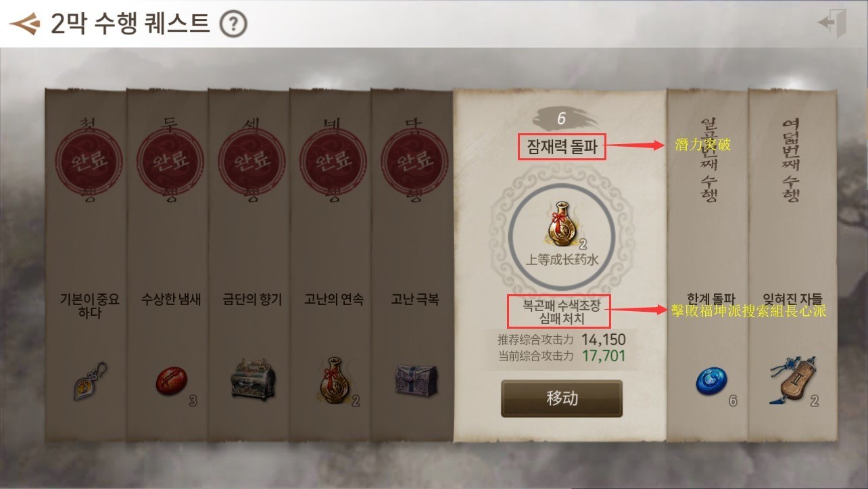The image size is (868, 489).
Task: Click the tasseled talisman reward under 잊혀진 자들
Action: pyautogui.click(x=789, y=382)
